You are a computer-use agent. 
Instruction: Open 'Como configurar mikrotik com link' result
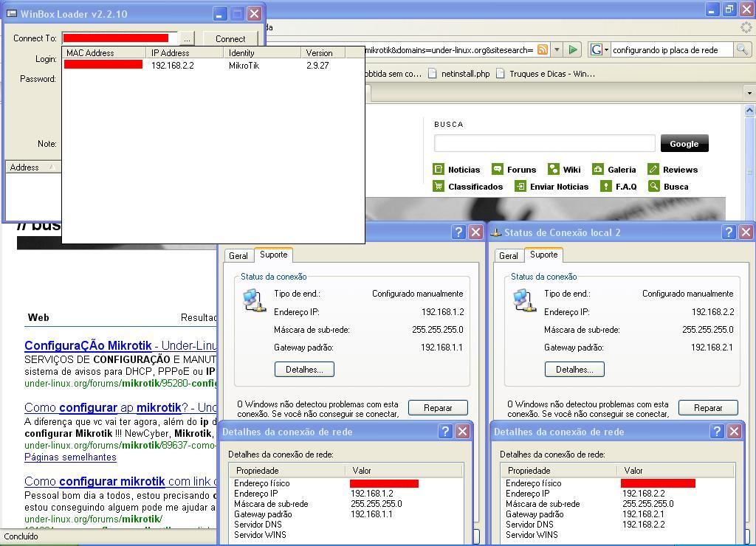tap(120, 481)
